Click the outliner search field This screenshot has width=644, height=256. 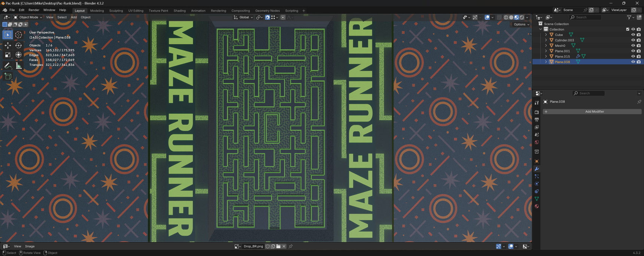coord(585,17)
